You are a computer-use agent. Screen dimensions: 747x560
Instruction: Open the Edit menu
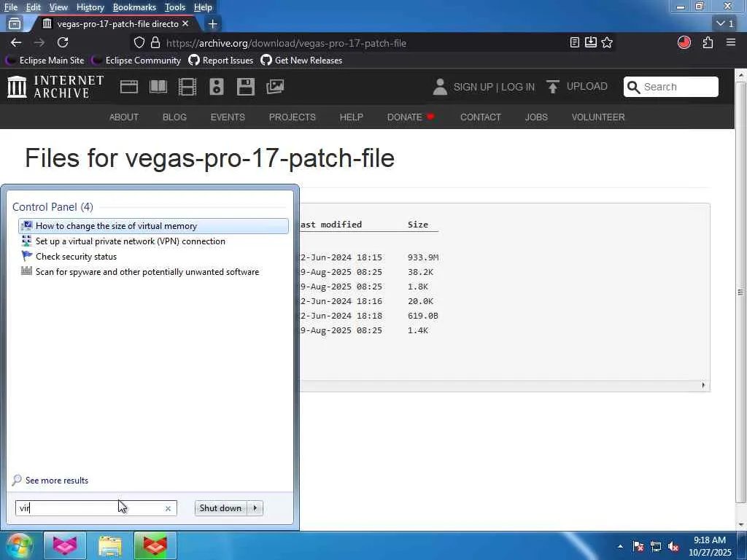click(x=33, y=7)
